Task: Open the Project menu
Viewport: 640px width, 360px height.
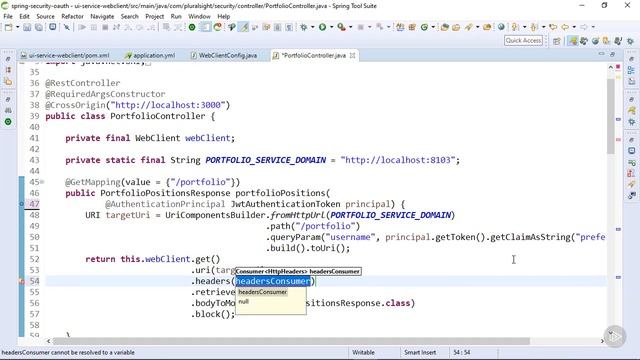Action: click(155, 16)
